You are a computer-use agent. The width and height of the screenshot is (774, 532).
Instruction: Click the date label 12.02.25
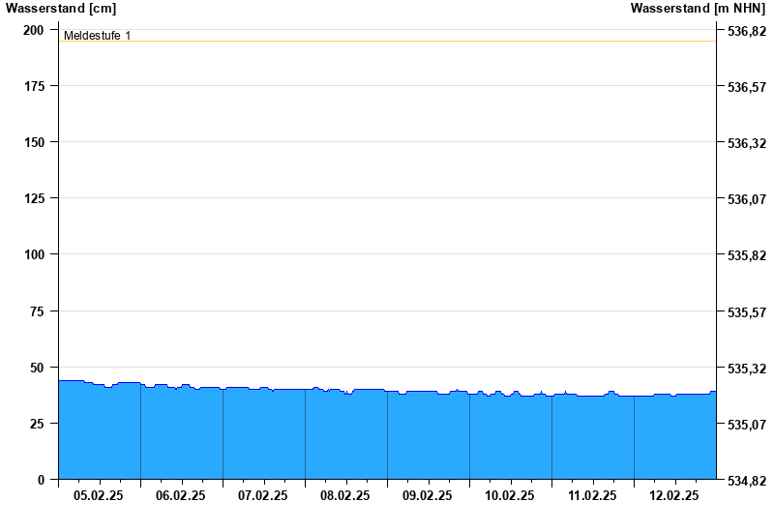[673, 496]
